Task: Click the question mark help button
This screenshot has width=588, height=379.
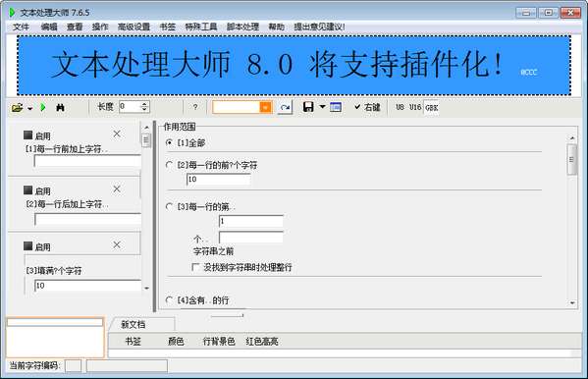Action: [x=195, y=107]
